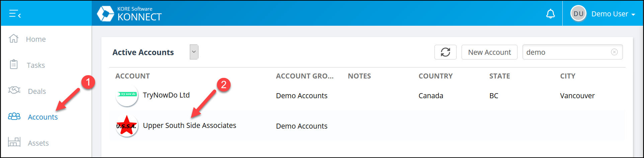Click the DU user avatar
This screenshot has width=644, height=158.
[578, 14]
